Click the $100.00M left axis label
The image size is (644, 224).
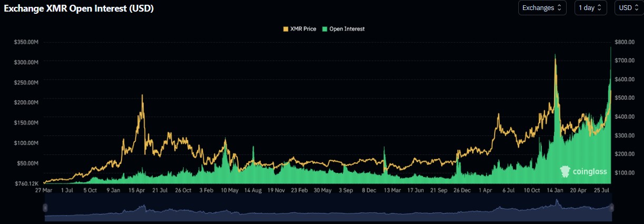(x=27, y=143)
